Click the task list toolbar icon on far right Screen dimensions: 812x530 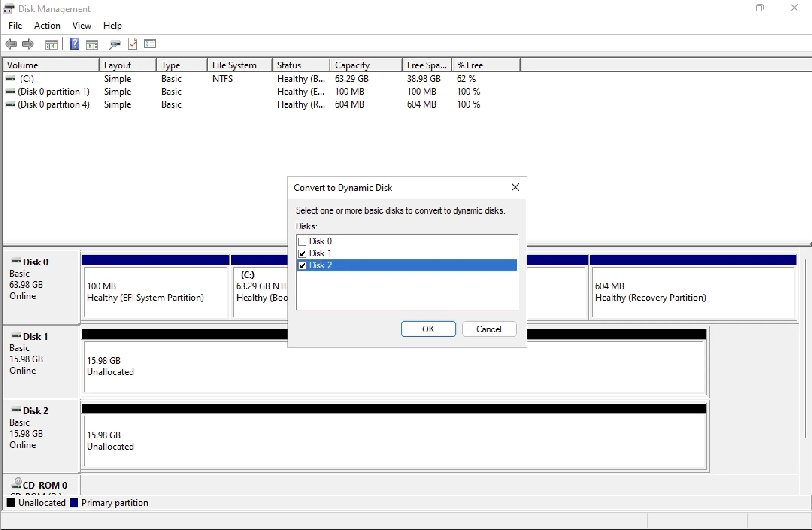pos(150,44)
